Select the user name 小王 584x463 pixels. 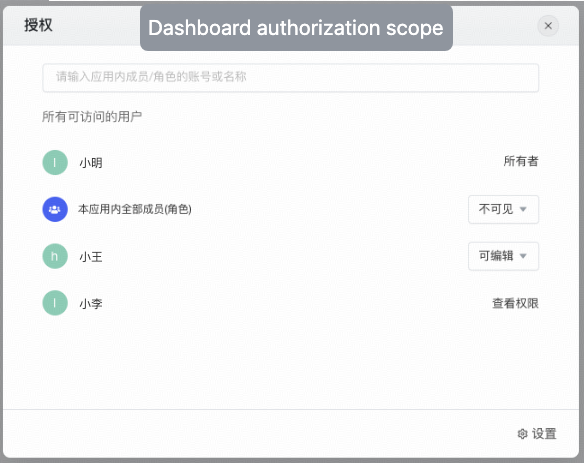point(91,257)
